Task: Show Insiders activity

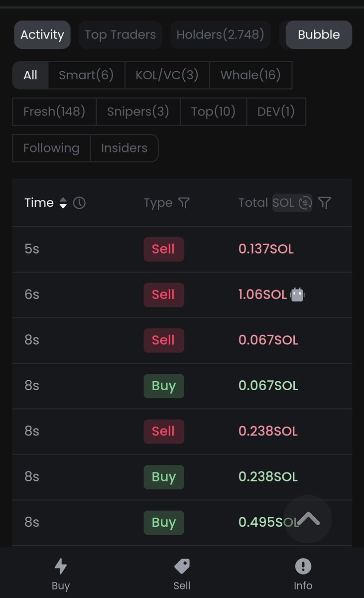Action: [x=124, y=148]
